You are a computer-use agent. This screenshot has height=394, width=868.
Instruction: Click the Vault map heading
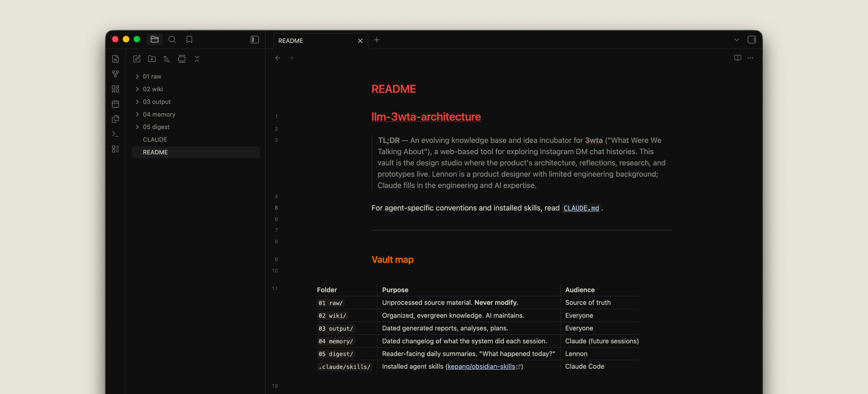coord(393,260)
